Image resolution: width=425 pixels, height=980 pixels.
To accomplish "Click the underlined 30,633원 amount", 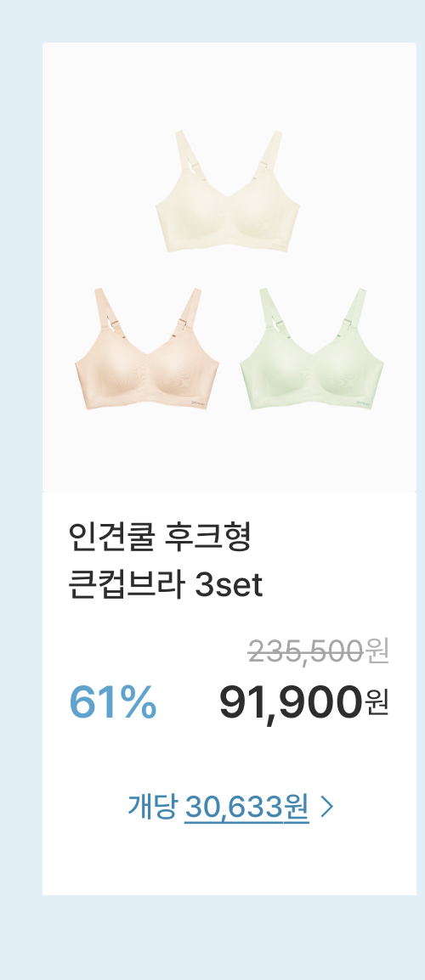I will point(246,808).
